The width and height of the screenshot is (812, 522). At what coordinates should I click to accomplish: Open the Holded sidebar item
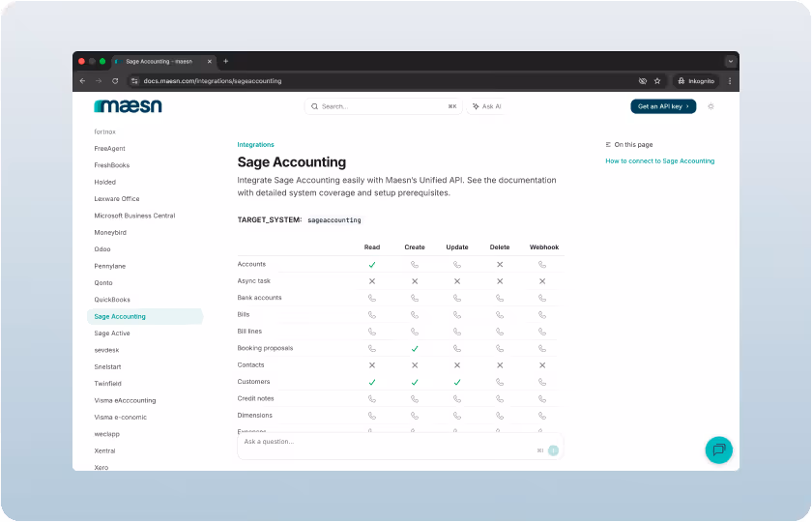pyautogui.click(x=105, y=183)
